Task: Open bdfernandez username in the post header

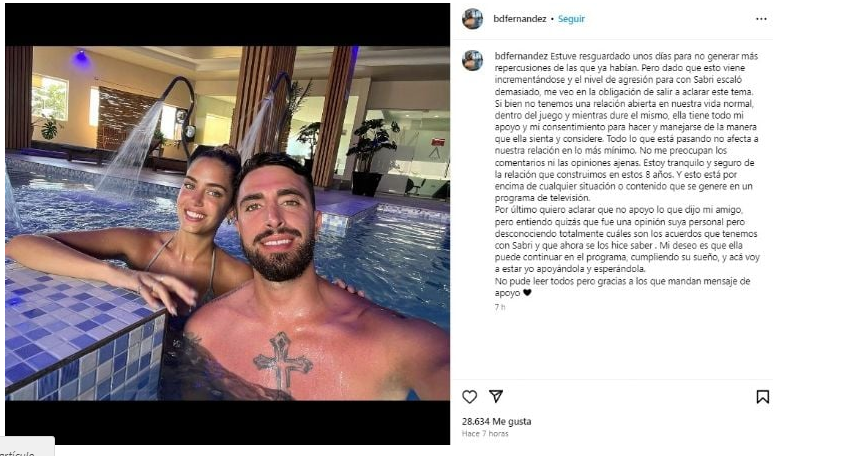Action: point(520,19)
